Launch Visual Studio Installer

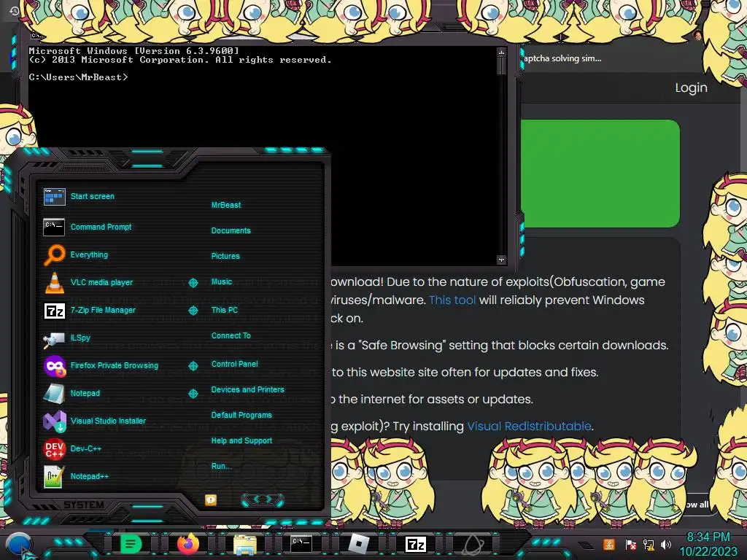(95, 421)
